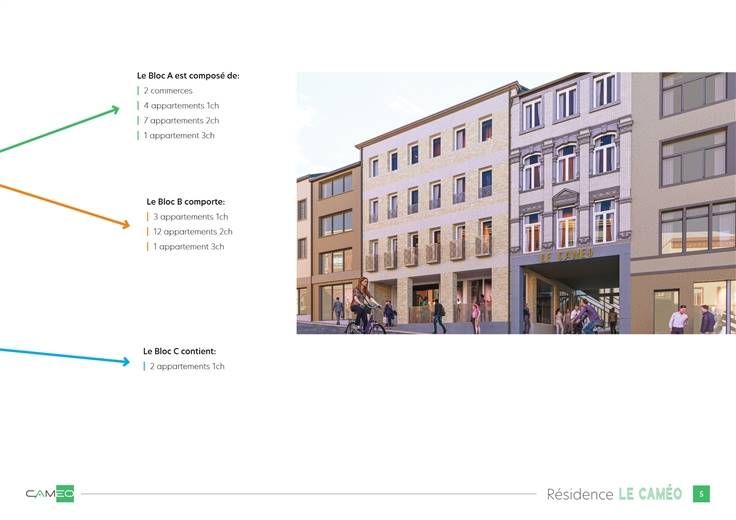The width and height of the screenshot is (736, 520).
Task: Click the "2 commerces" list item
Action: 168,90
